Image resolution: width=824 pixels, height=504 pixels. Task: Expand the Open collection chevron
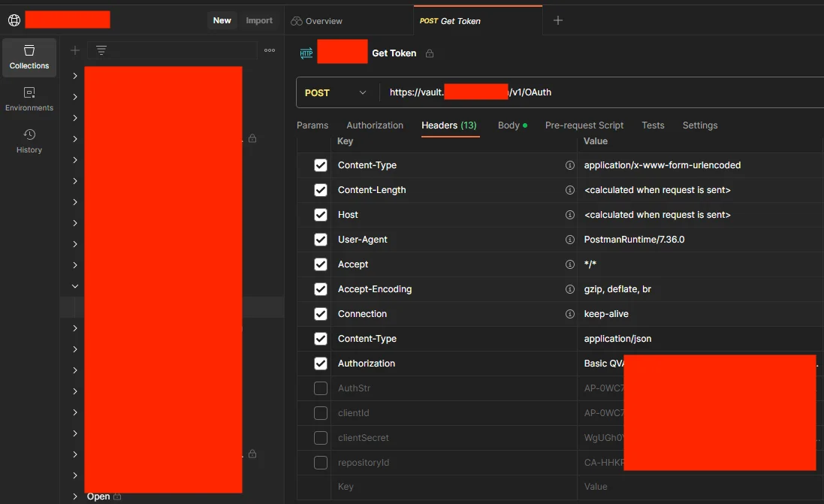pos(75,496)
